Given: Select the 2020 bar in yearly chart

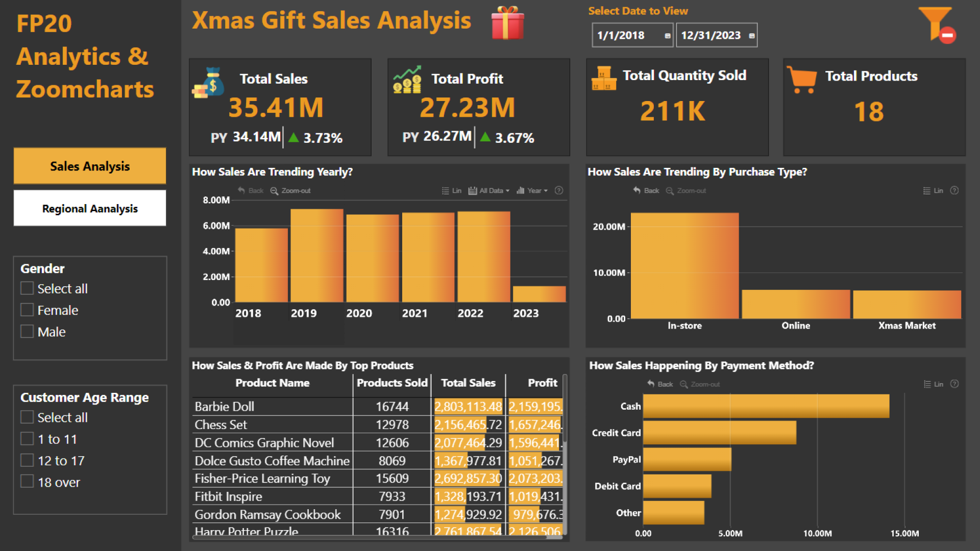Looking at the screenshot, I should click(373, 258).
